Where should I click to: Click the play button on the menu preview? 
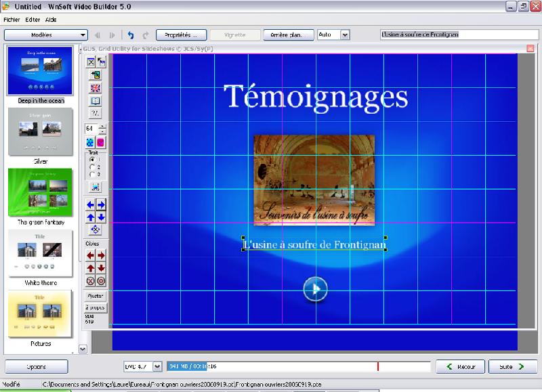click(315, 289)
